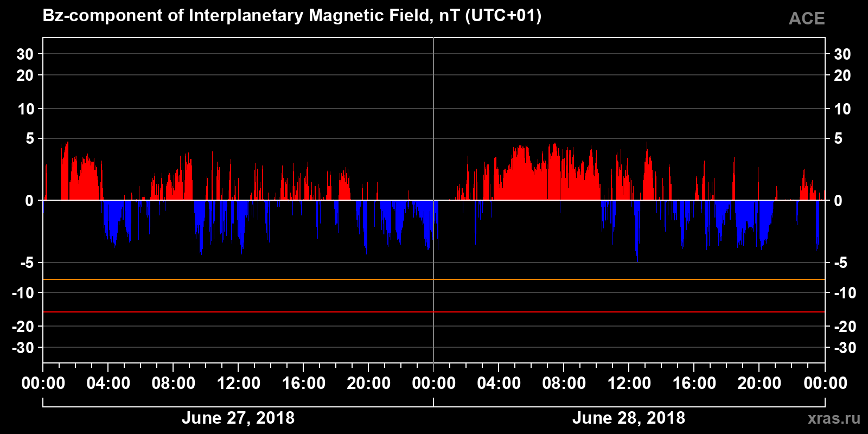Click the right axis value 10
The height and width of the screenshot is (434, 868).
[x=842, y=109]
